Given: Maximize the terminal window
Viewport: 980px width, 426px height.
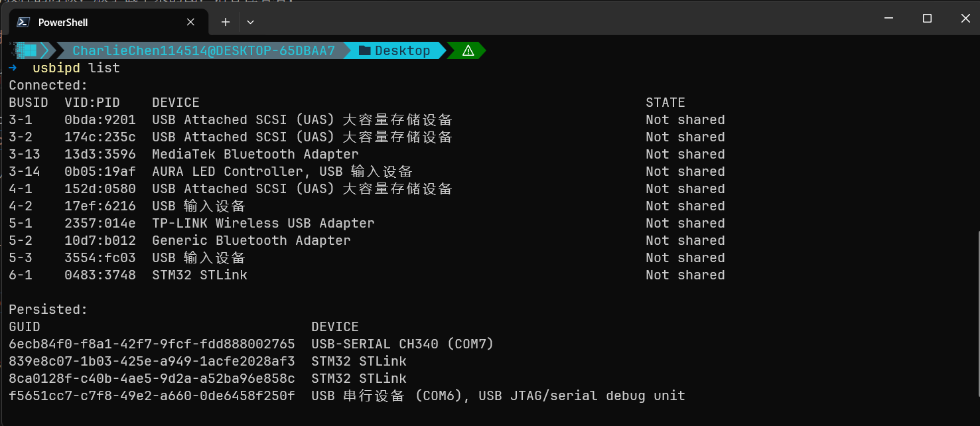Looking at the screenshot, I should coord(928,19).
